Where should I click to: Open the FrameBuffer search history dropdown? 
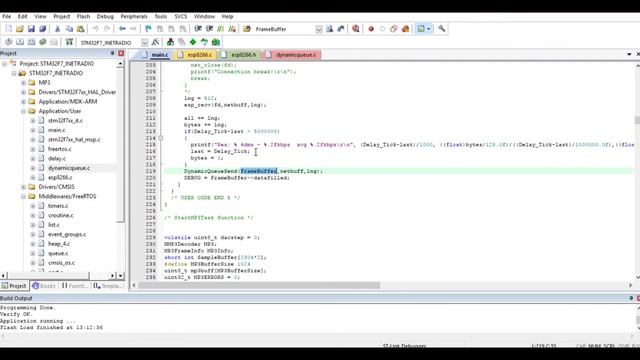319,29
